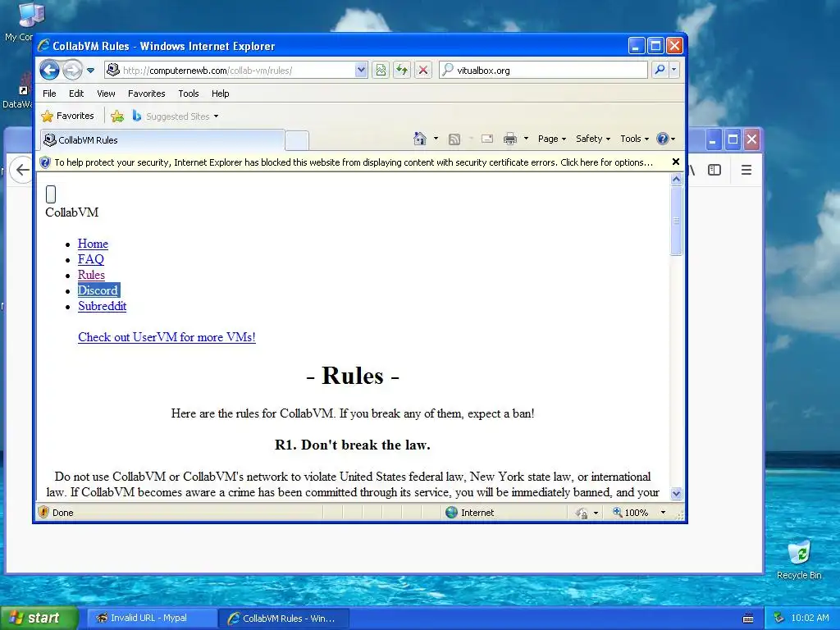Viewport: 840px width, 630px height.
Task: Expand the Print options dropdown arrow
Action: (526, 139)
